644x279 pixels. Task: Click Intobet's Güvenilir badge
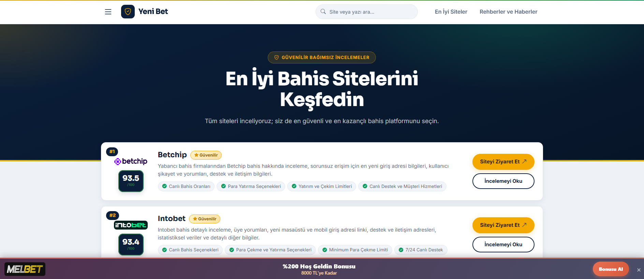(x=205, y=219)
